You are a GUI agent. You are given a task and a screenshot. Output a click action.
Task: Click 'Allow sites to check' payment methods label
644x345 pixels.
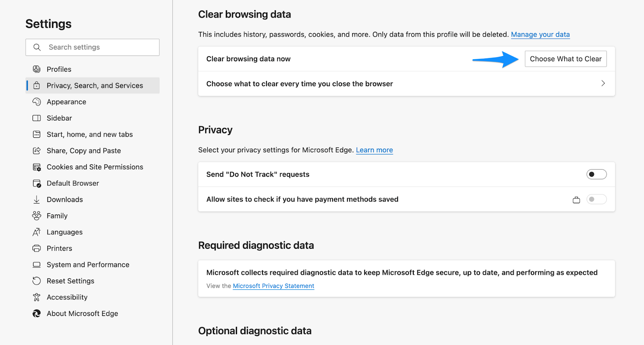302,199
